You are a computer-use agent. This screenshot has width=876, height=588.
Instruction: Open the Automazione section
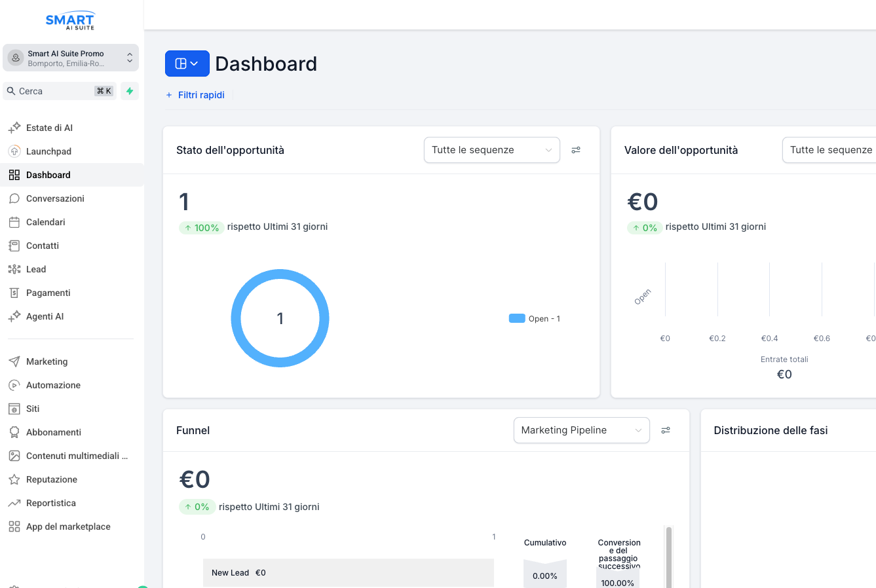tap(53, 385)
